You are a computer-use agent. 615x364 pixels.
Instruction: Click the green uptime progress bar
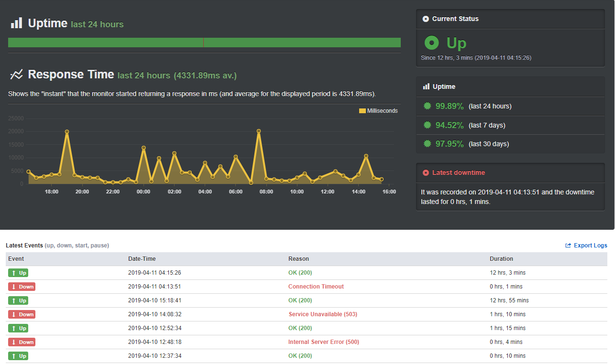(x=204, y=43)
